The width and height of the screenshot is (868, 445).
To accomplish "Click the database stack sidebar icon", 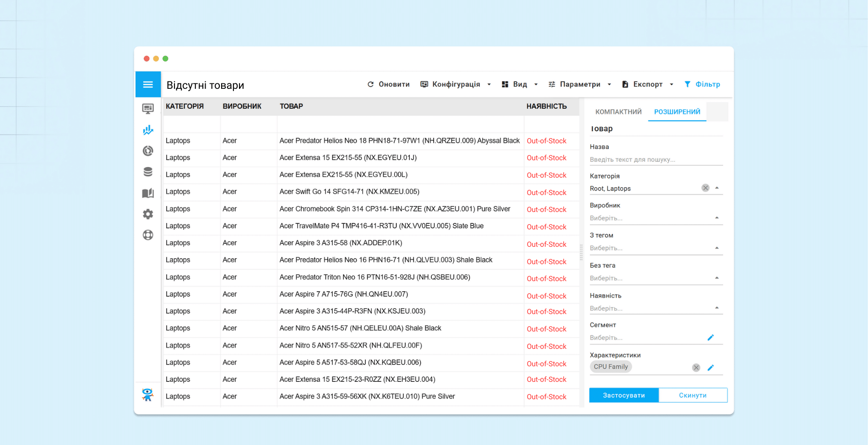I will [x=148, y=172].
